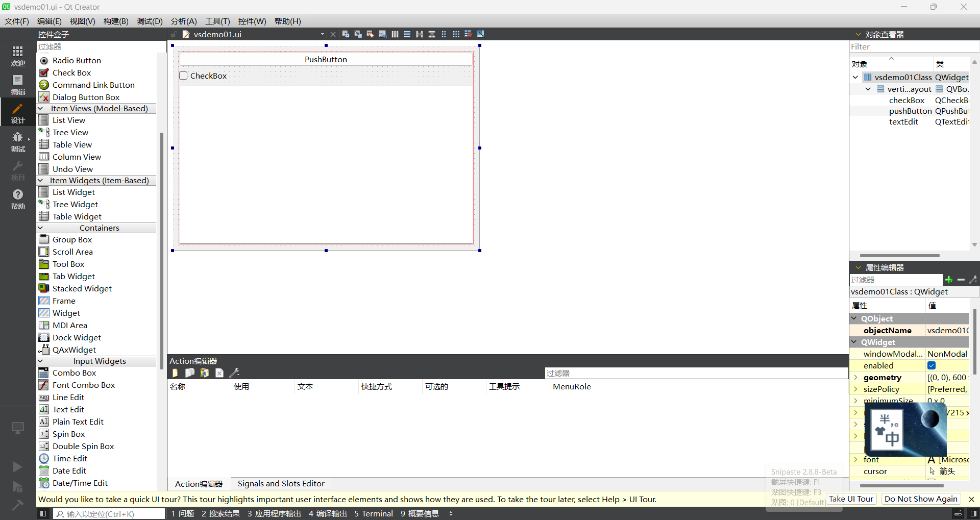
Task: Click Break Layout icon
Action: coord(468,34)
